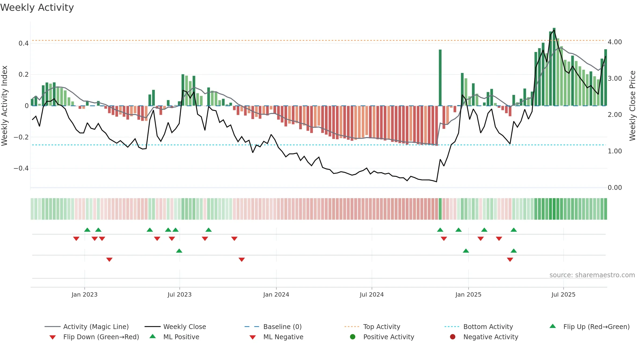Toggle Flip Up (Red→Green) legend entry
The image size is (644, 362).
tap(589, 327)
